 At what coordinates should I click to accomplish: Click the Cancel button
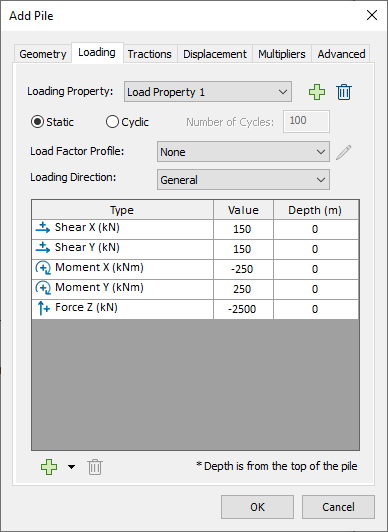[x=338, y=507]
